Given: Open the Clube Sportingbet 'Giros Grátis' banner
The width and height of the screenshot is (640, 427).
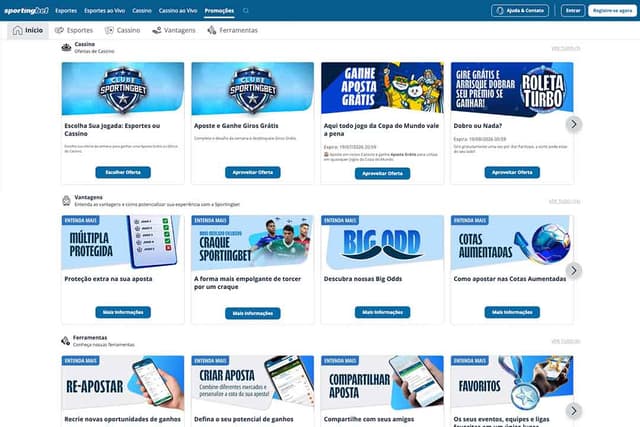Looking at the screenshot, I should [253, 89].
